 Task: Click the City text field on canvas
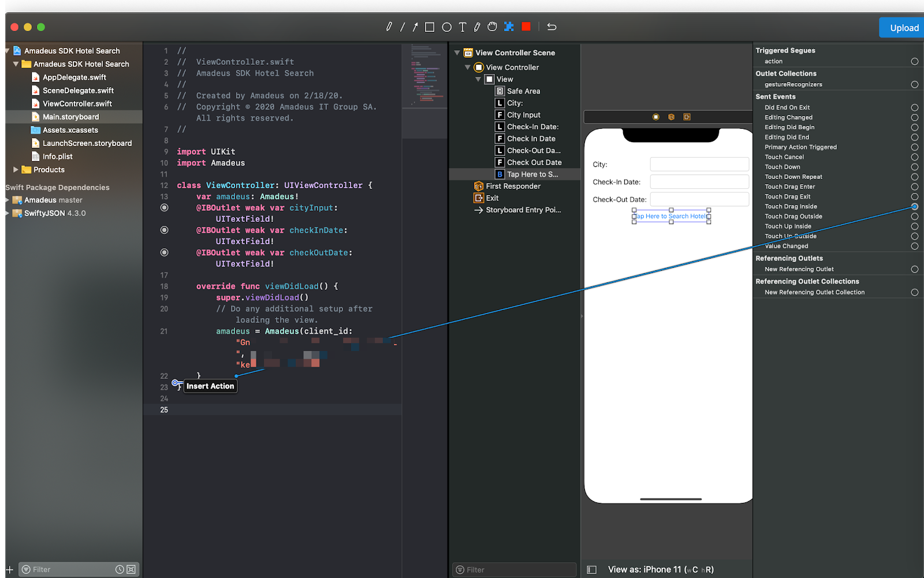[x=699, y=165]
